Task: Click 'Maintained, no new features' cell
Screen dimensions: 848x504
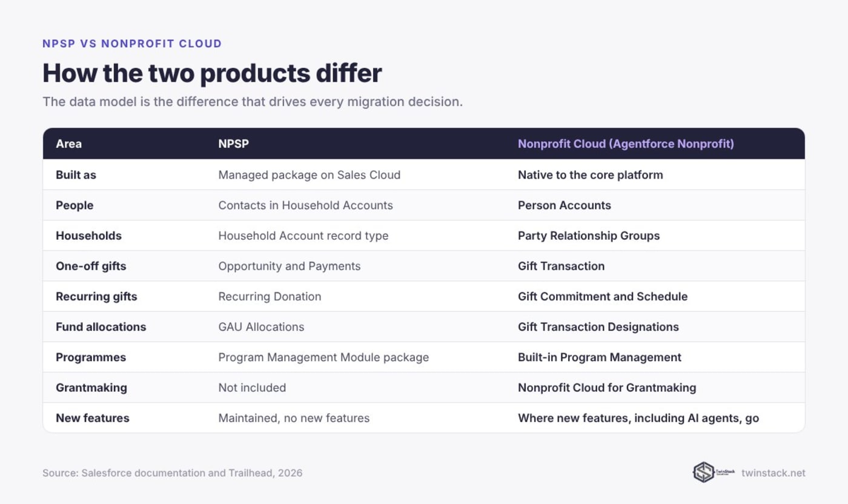Action: click(x=294, y=418)
